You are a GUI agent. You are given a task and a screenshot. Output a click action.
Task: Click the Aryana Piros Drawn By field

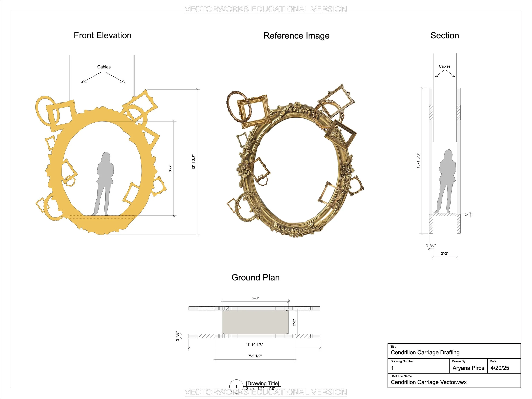468,368
